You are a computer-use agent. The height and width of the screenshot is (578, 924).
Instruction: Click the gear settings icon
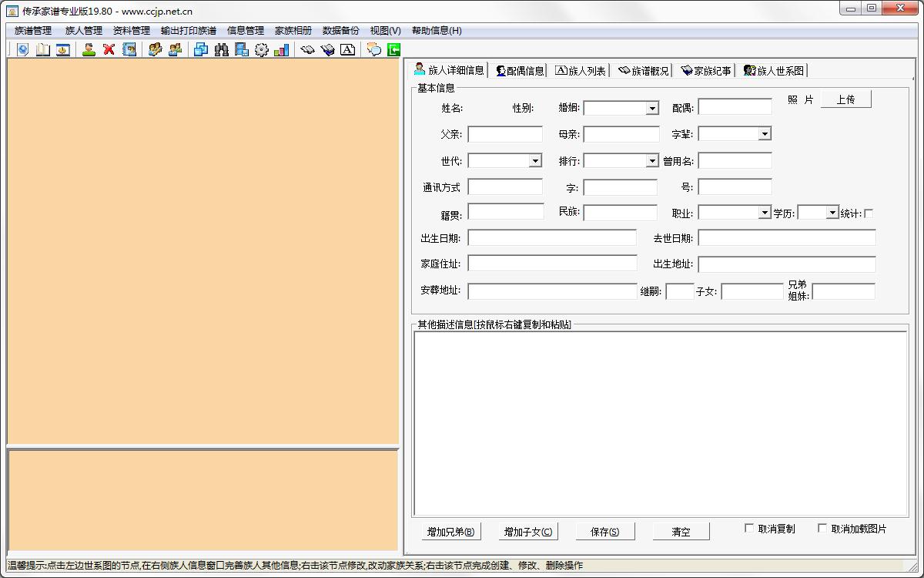(260, 49)
